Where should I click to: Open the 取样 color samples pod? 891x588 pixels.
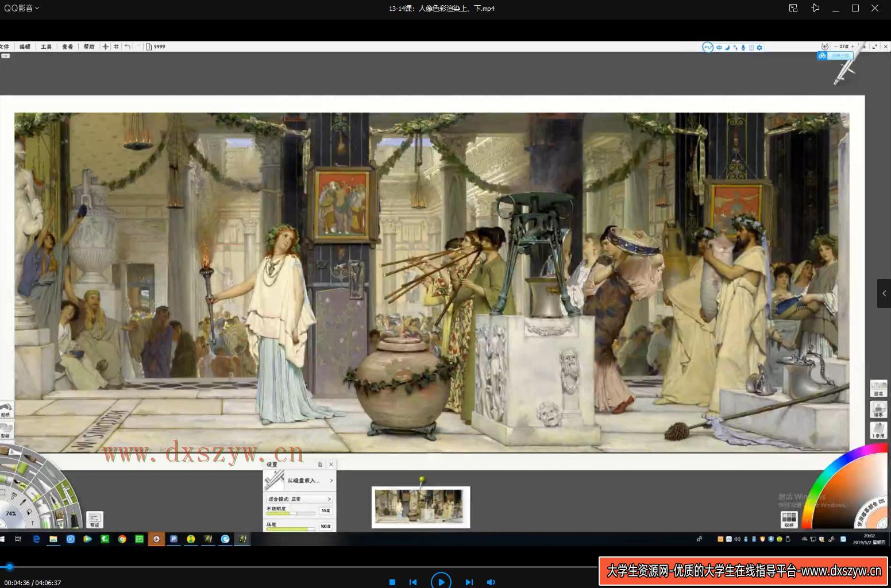pos(789,520)
